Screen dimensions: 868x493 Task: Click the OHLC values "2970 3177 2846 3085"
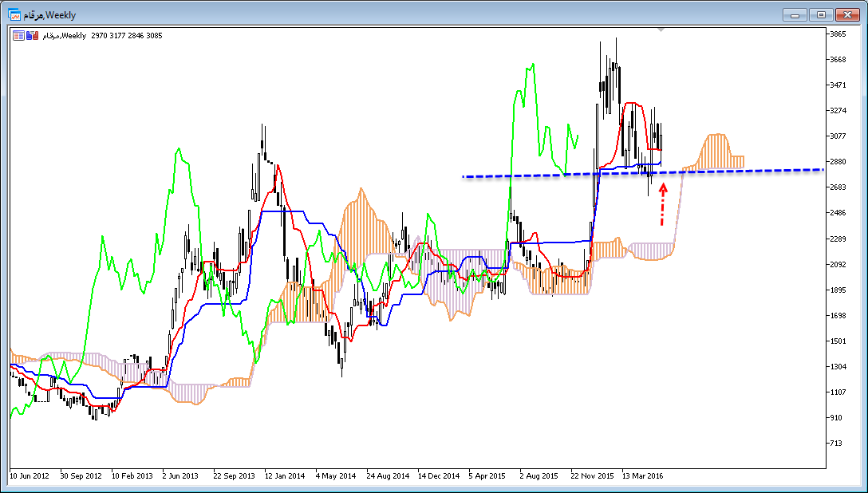[127, 36]
